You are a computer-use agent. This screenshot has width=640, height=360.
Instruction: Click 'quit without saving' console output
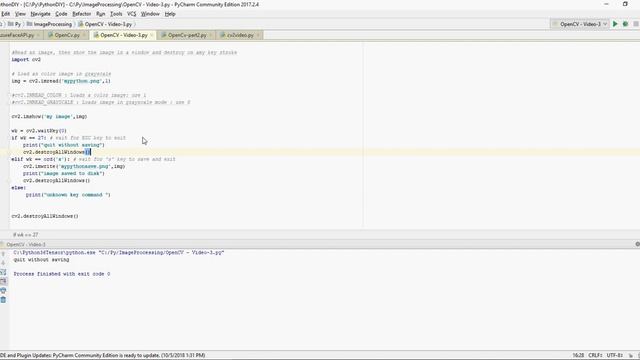click(x=41, y=260)
